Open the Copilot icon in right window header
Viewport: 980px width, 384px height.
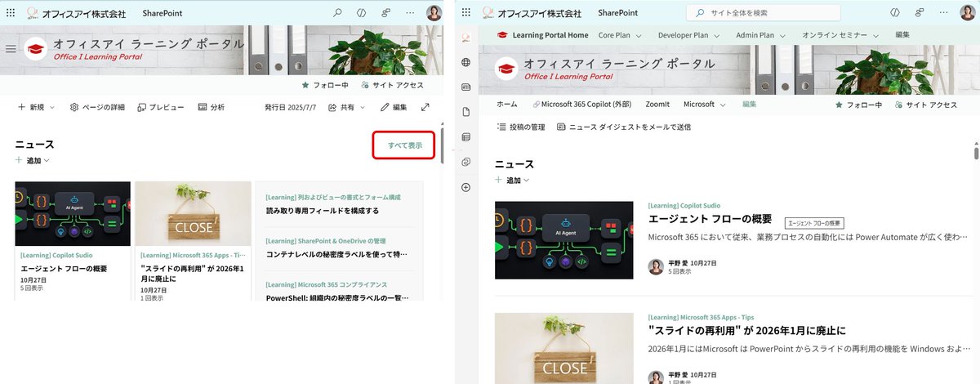(894, 13)
